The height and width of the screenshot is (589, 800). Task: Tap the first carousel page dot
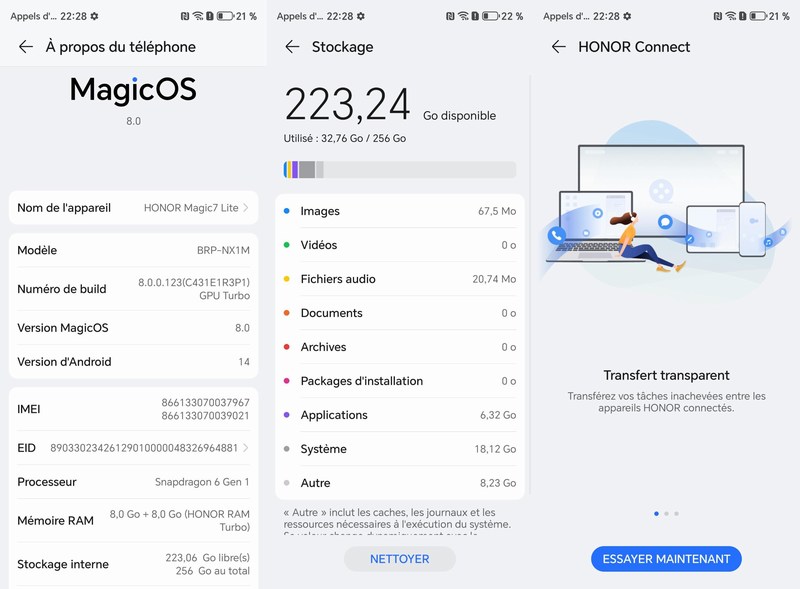click(656, 513)
